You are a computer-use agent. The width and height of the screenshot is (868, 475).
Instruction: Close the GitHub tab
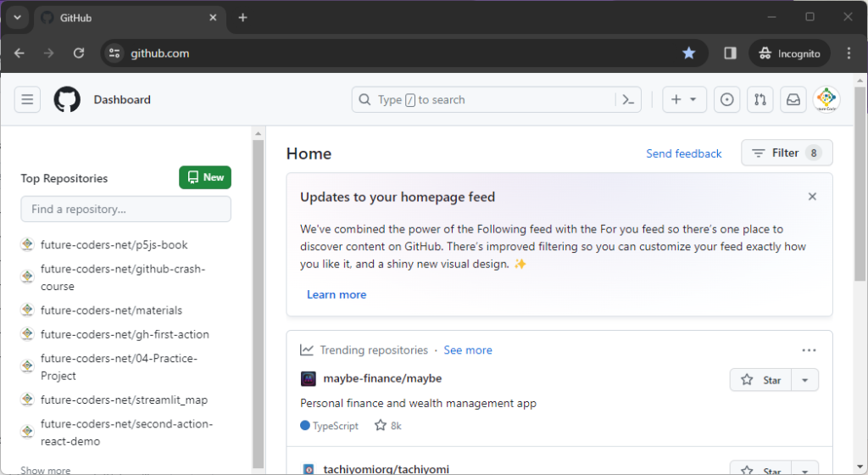213,18
